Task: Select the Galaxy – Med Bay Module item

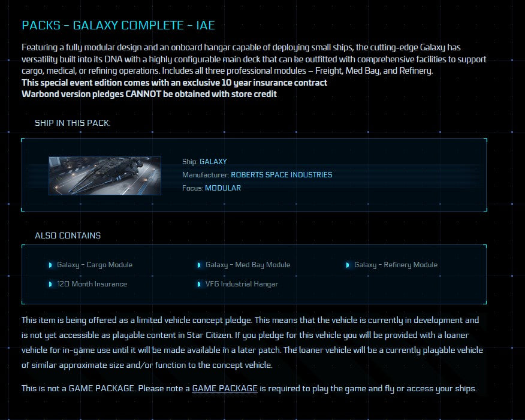Action: click(x=248, y=265)
